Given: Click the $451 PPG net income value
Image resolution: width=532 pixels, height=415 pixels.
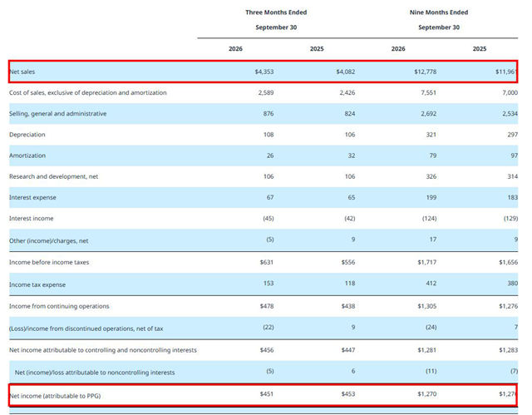Looking at the screenshot, I should coord(267,394).
